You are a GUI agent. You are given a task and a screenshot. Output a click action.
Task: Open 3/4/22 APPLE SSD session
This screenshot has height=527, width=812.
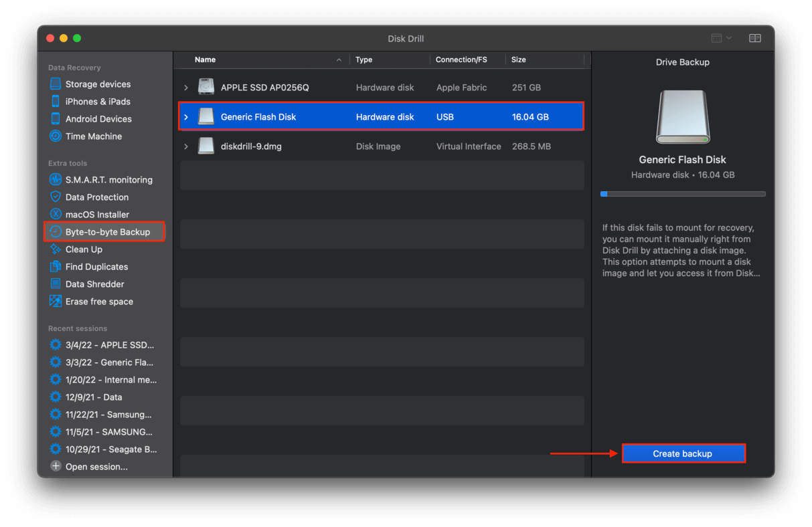tap(109, 345)
